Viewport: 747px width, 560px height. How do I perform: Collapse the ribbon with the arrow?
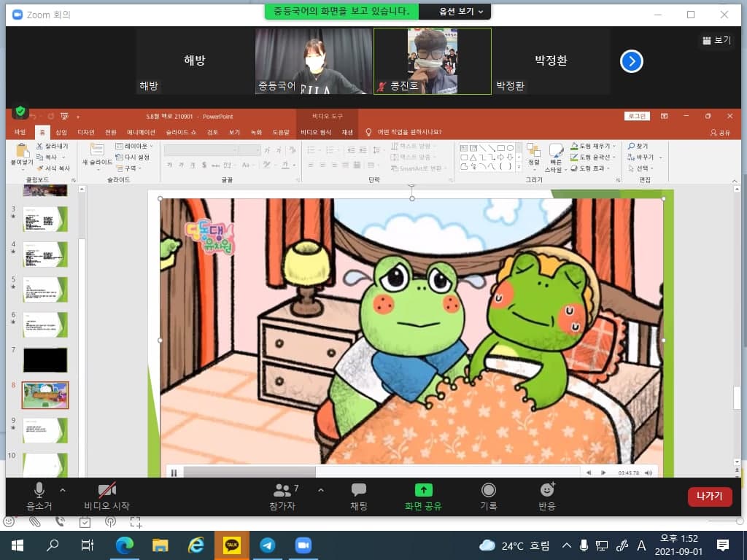coord(734,181)
